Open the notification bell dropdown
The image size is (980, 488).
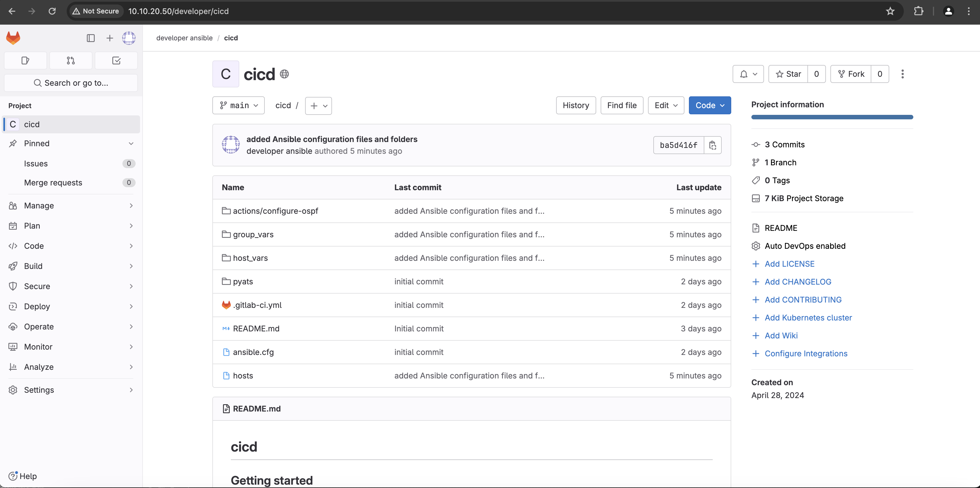coord(748,74)
